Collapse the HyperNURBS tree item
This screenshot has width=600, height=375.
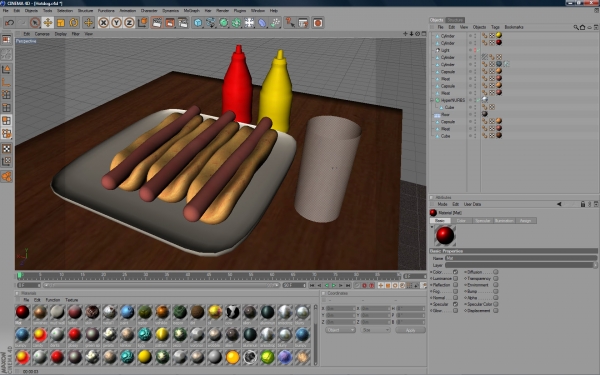point(432,100)
